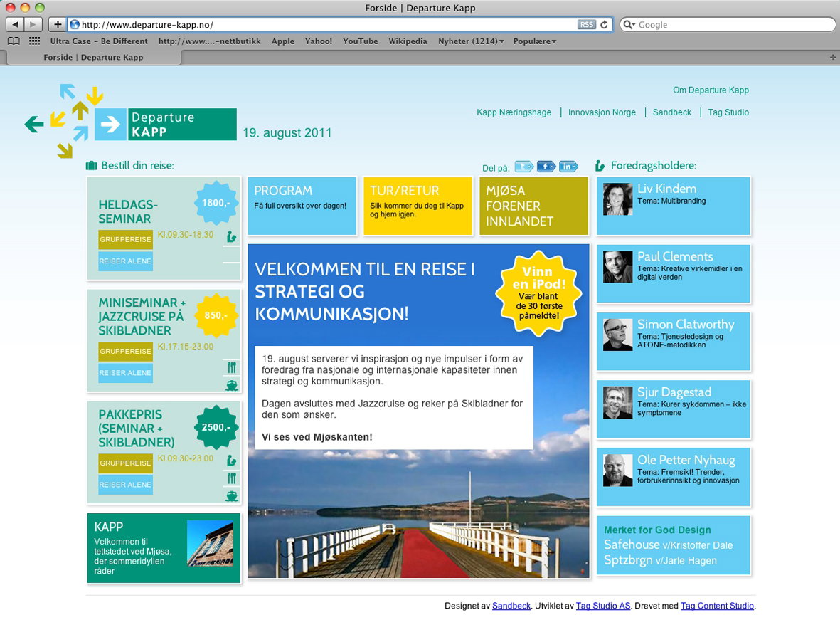Screen dimensions: 840x620
Task: Open the Mjøsa forener Innlandet tile
Action: [533, 206]
